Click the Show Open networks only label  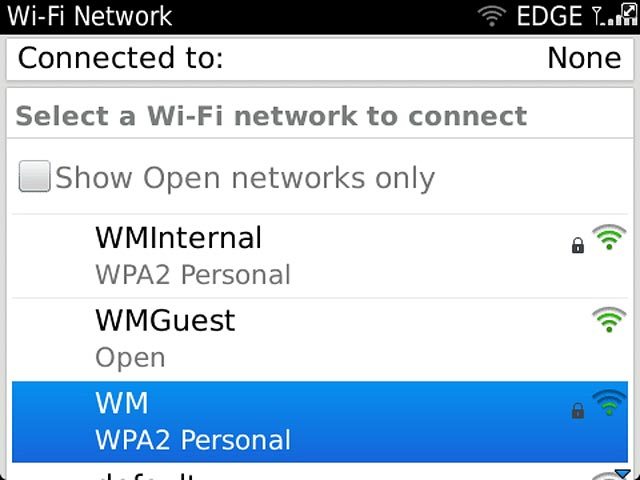point(245,178)
